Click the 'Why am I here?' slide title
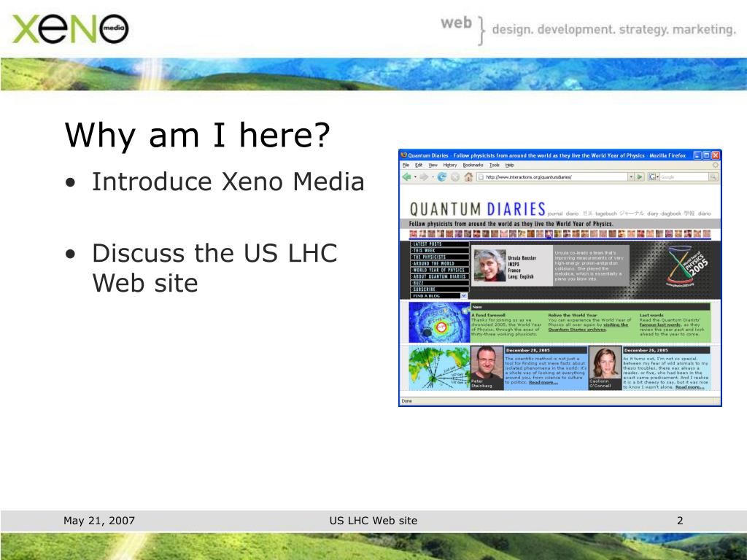The width and height of the screenshot is (747, 560). tap(197, 135)
